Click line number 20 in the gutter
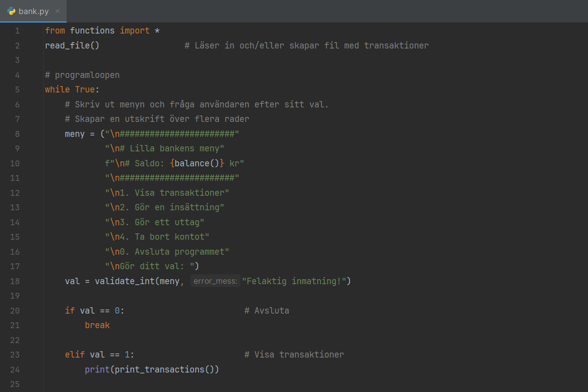Viewport: 588px width, 392px height. pyautogui.click(x=15, y=311)
